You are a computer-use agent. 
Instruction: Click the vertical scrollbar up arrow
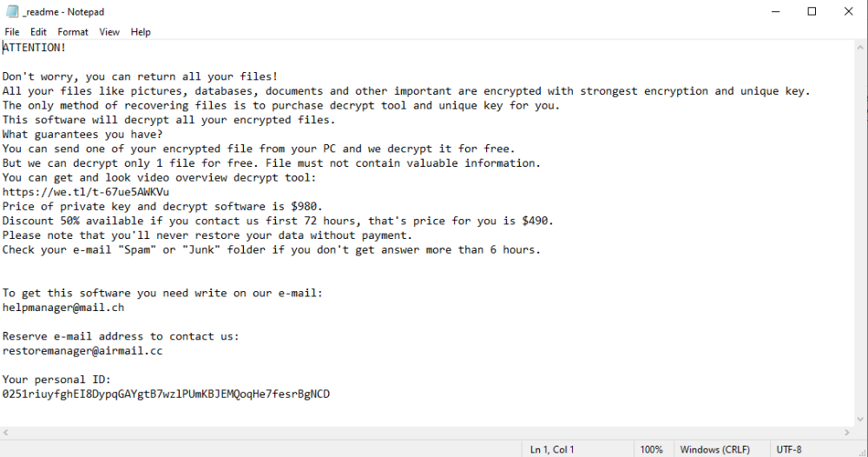[860, 48]
